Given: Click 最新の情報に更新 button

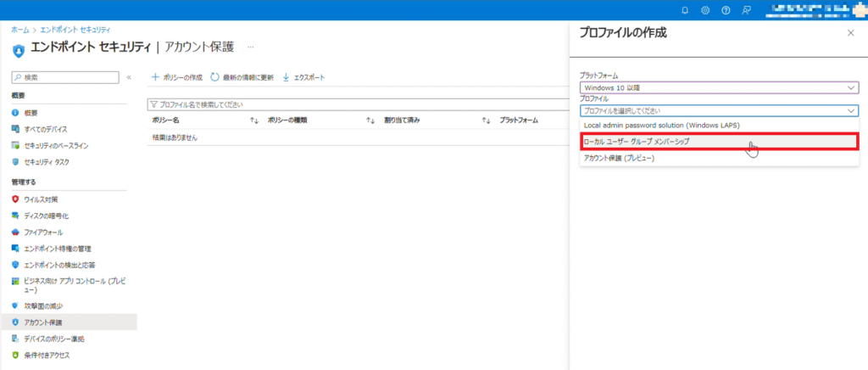Looking at the screenshot, I should click(242, 77).
